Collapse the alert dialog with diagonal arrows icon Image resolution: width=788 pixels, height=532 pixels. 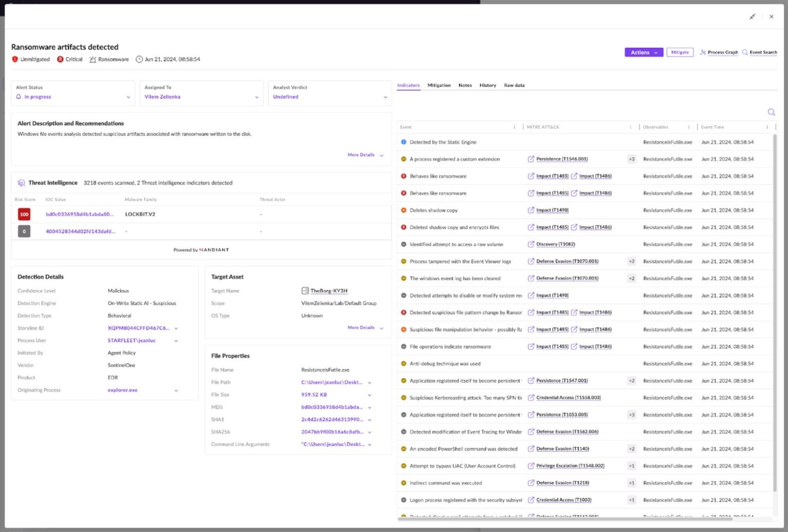[753, 17]
